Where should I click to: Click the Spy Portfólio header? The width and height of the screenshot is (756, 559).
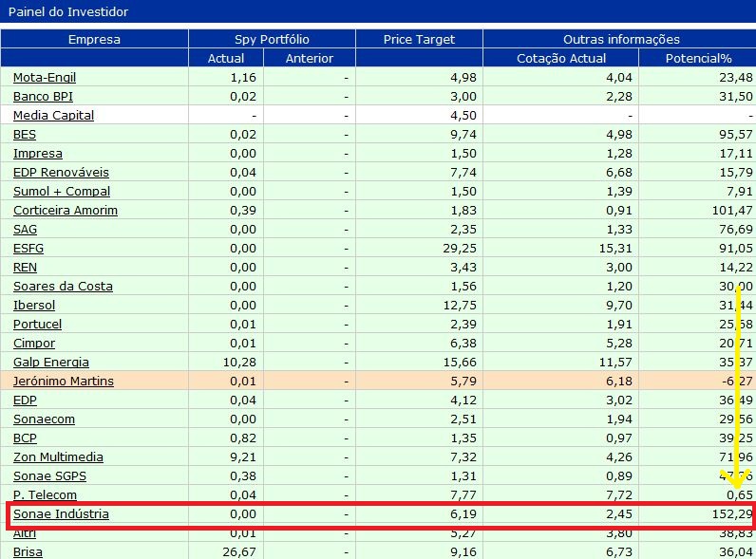tap(272, 39)
